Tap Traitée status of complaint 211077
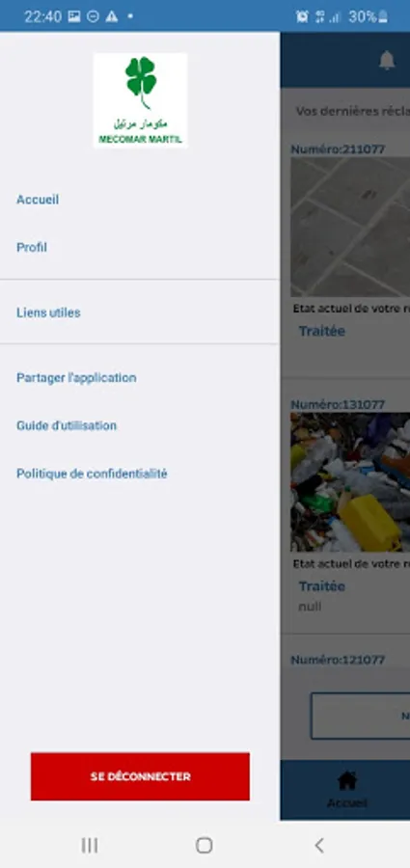This screenshot has height=868, width=410. [322, 331]
